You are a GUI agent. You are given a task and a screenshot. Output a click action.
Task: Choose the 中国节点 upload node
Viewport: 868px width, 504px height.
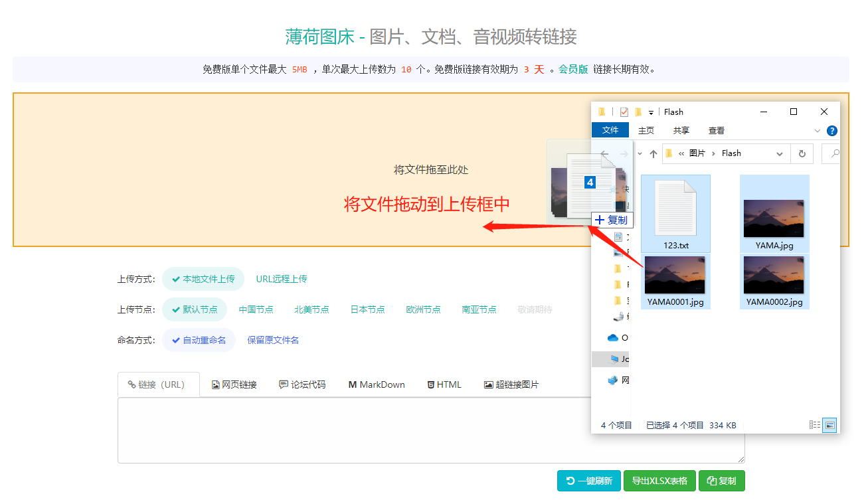(256, 309)
